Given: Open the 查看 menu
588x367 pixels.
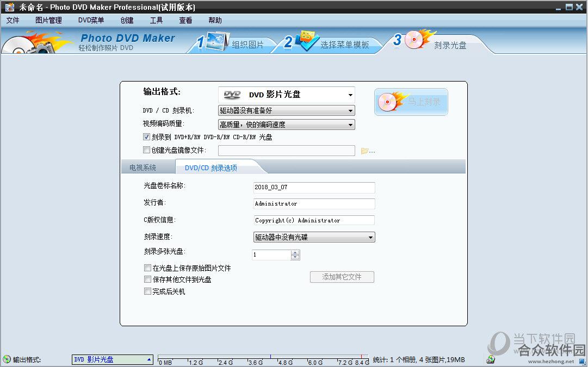Looking at the screenshot, I should (185, 20).
